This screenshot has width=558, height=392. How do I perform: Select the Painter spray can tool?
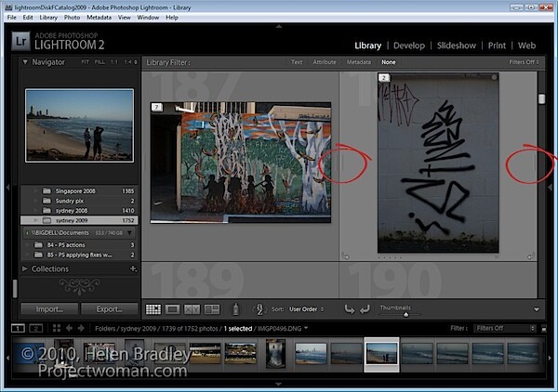click(235, 309)
